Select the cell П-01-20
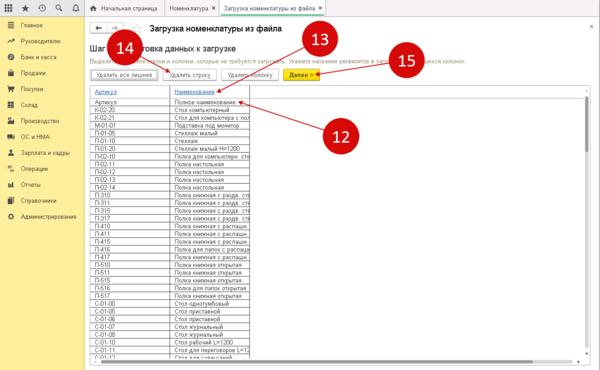 click(130, 148)
